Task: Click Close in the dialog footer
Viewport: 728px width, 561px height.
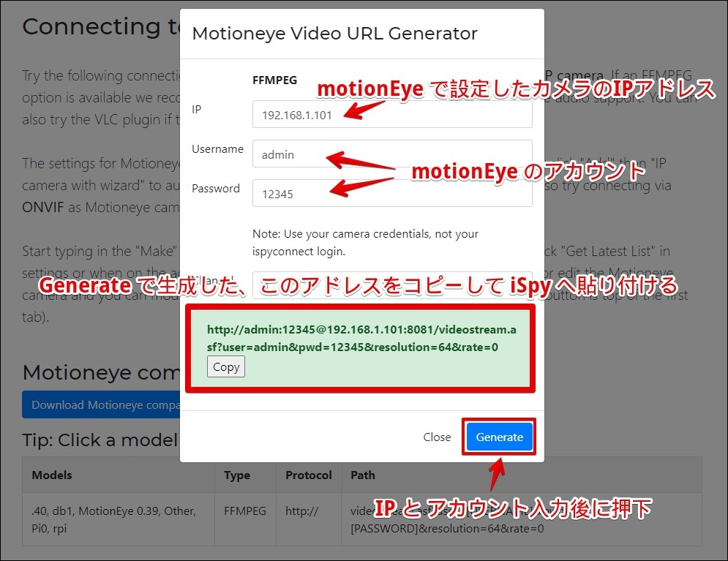Action: point(436,437)
